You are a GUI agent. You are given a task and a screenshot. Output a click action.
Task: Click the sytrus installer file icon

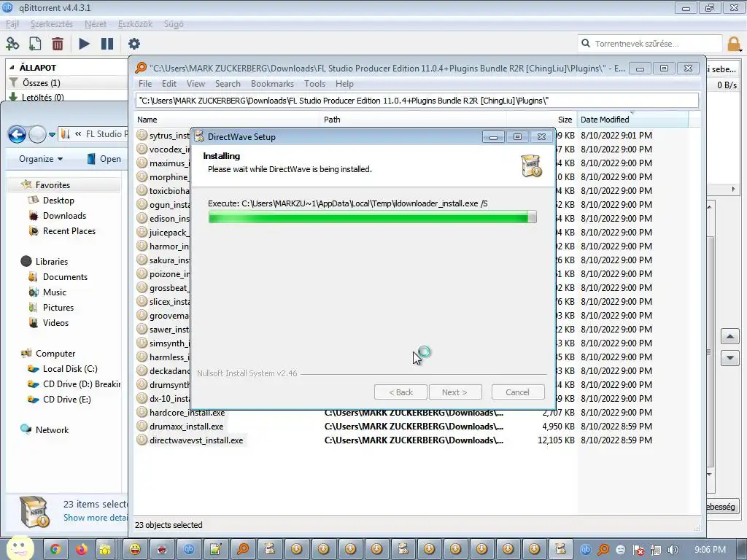pyautogui.click(x=142, y=135)
